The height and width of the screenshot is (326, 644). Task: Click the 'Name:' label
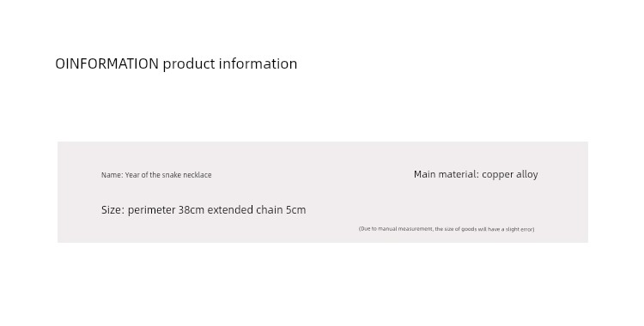pyautogui.click(x=112, y=175)
